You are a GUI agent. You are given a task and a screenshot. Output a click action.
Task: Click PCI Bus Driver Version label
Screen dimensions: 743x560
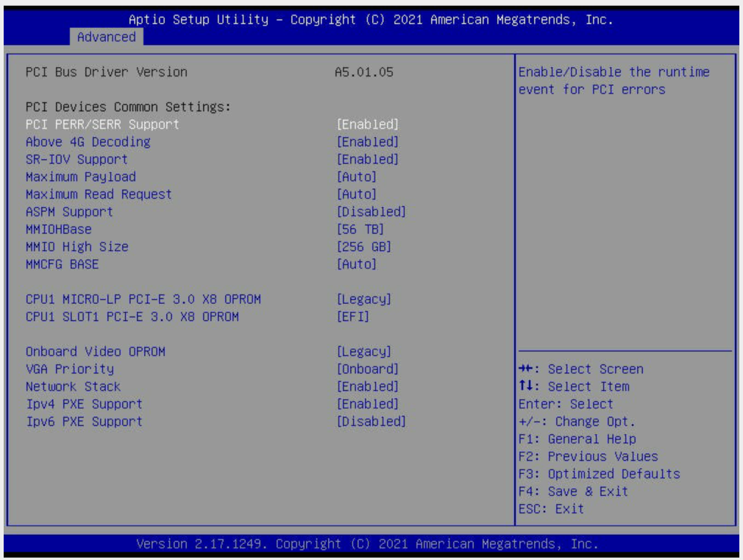click(106, 72)
